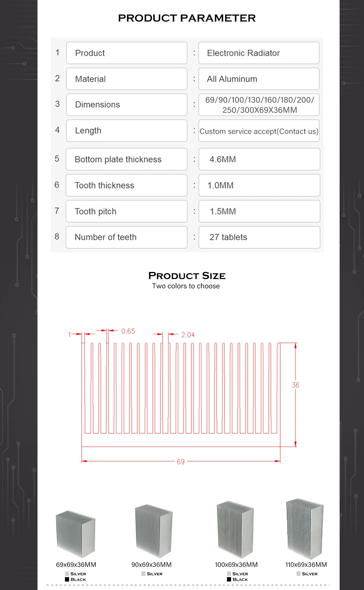The height and width of the screenshot is (590, 364).
Task: Click the Product Size heading
Action: [187, 276]
